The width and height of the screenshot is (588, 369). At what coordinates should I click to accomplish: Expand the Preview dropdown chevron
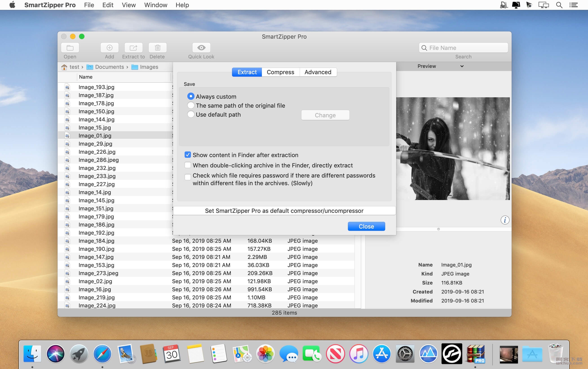[462, 66]
